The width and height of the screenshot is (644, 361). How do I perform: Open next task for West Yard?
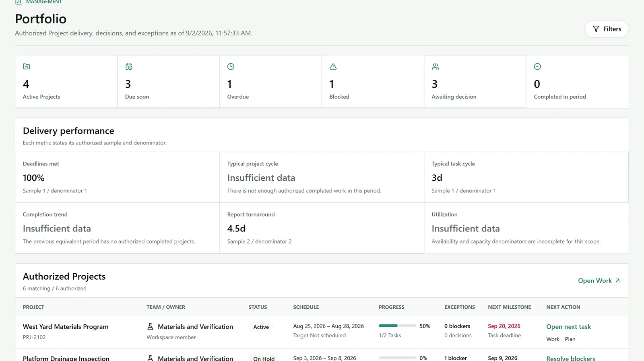tap(568, 327)
